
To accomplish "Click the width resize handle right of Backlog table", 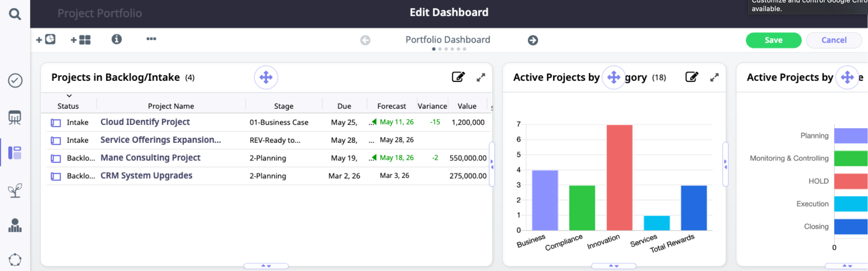I will (x=492, y=164).
